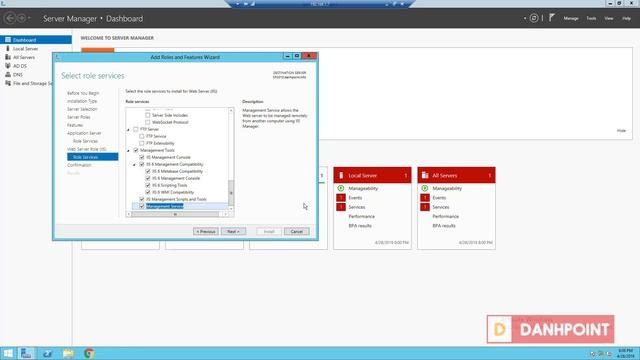The image size is (640, 360).
Task: Collapse IIS 6 Management Compatibility tree node
Action: (134, 164)
